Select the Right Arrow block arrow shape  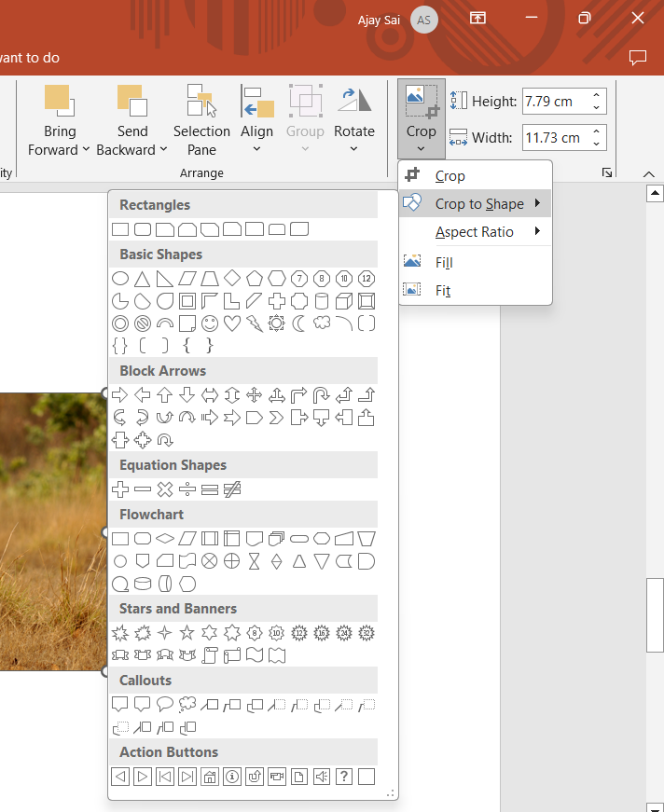click(x=120, y=394)
